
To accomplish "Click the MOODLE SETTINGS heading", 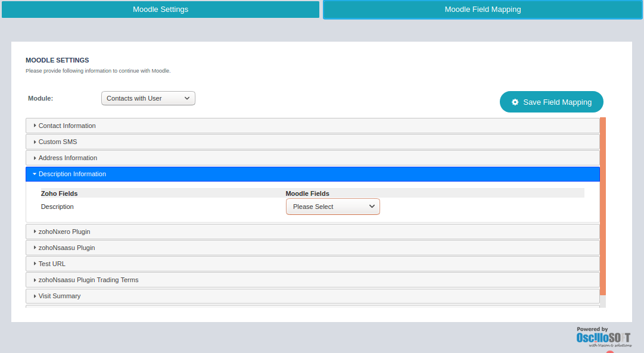I will (57, 60).
